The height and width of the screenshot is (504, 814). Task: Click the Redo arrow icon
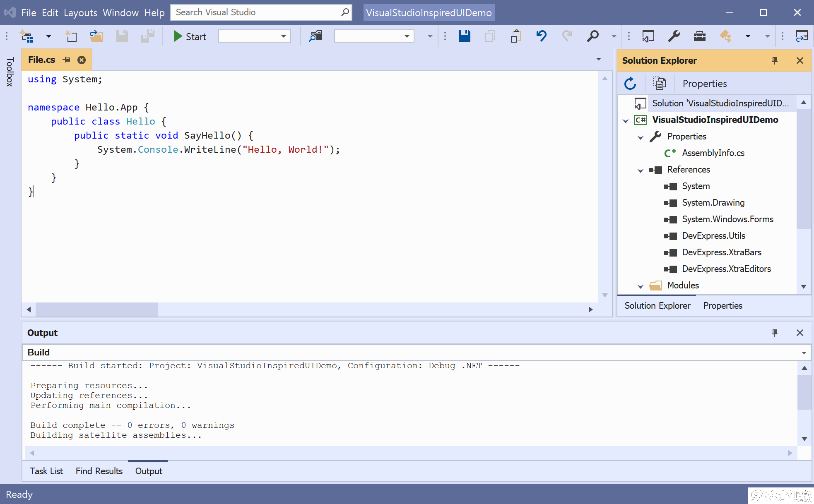567,36
